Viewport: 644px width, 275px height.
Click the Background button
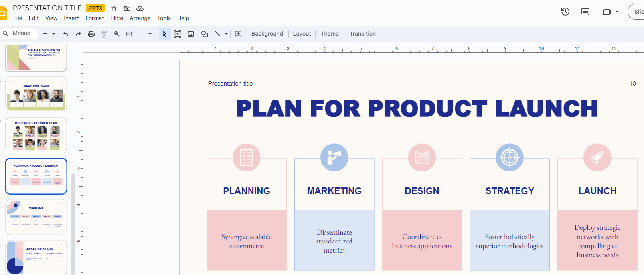pos(267,34)
